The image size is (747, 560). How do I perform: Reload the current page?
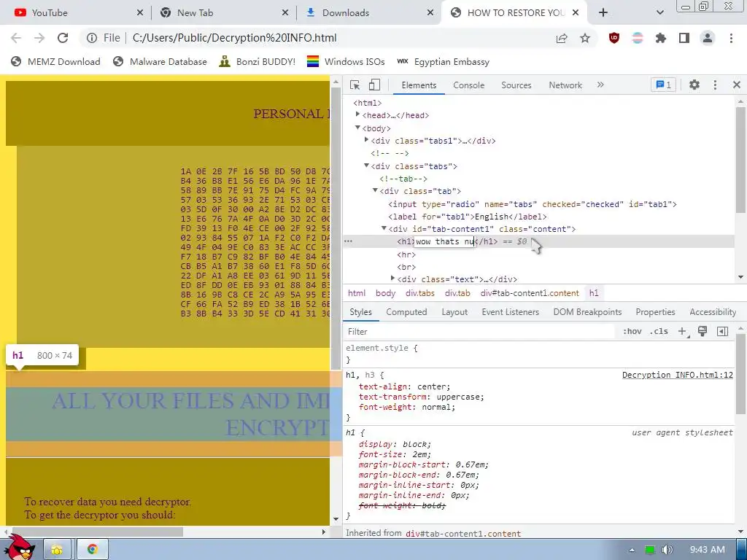coord(63,38)
